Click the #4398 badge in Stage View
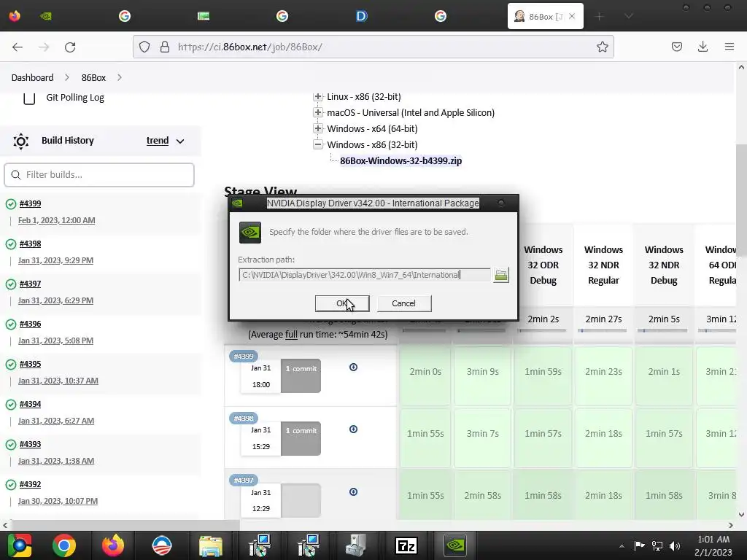Viewport: 747px width, 560px height. (244, 418)
